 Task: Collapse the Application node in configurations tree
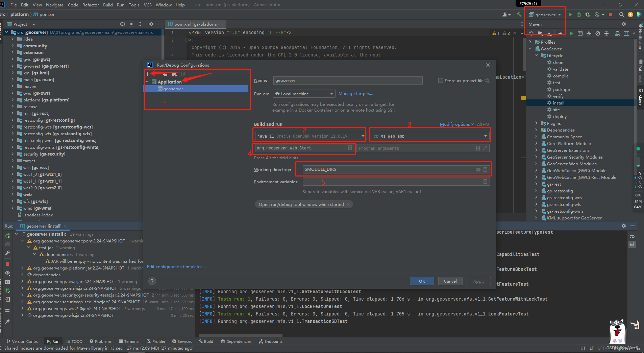pyautogui.click(x=147, y=82)
